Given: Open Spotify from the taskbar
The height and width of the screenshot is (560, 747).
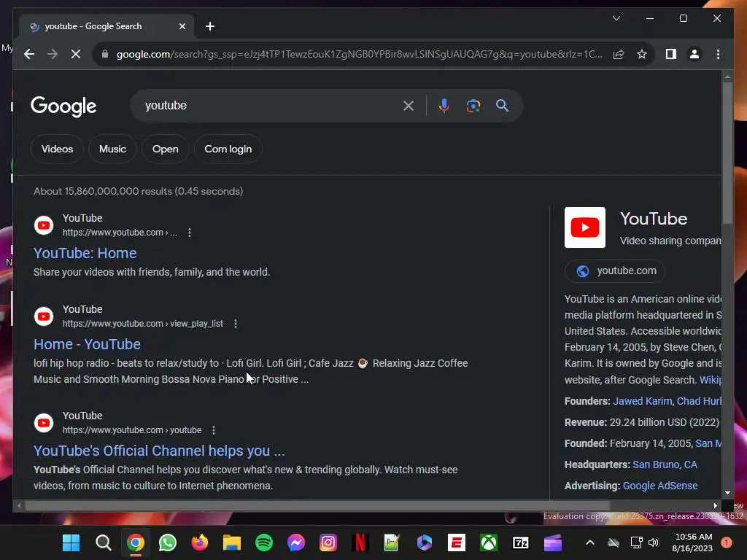Looking at the screenshot, I should pos(264,542).
